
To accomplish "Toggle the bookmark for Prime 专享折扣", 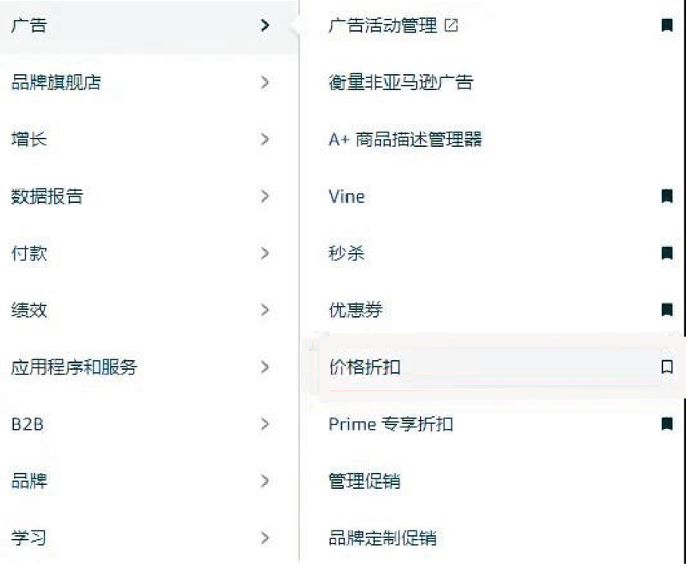I will (x=666, y=424).
